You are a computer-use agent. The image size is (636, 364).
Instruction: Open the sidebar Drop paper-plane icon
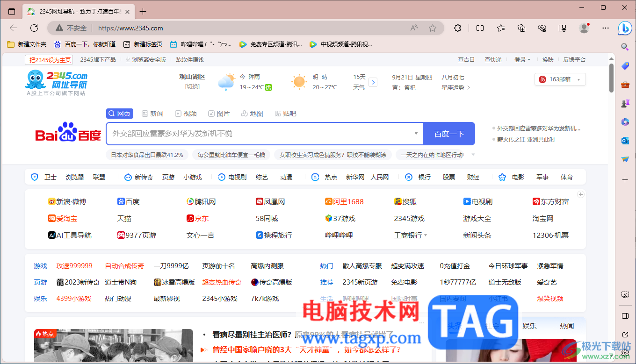[x=625, y=159]
